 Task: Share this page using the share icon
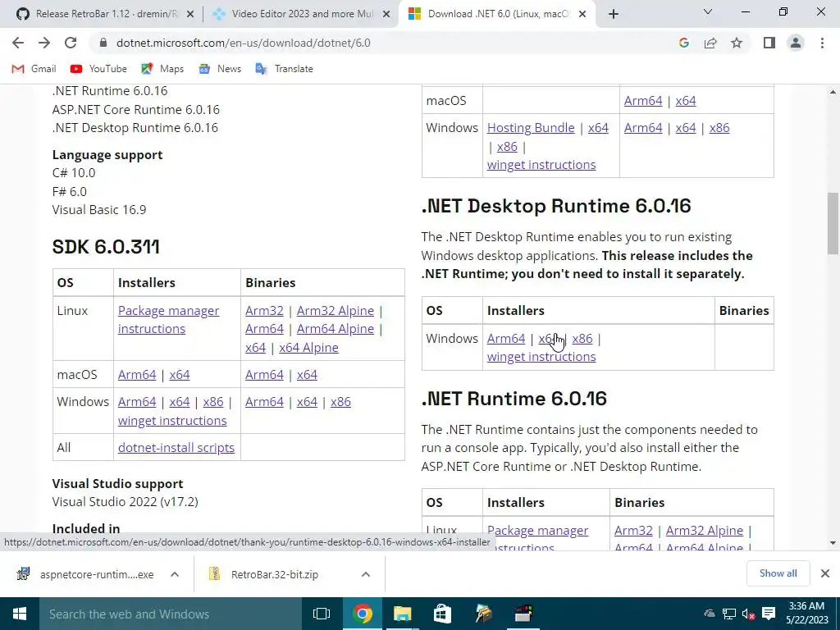[x=710, y=43]
